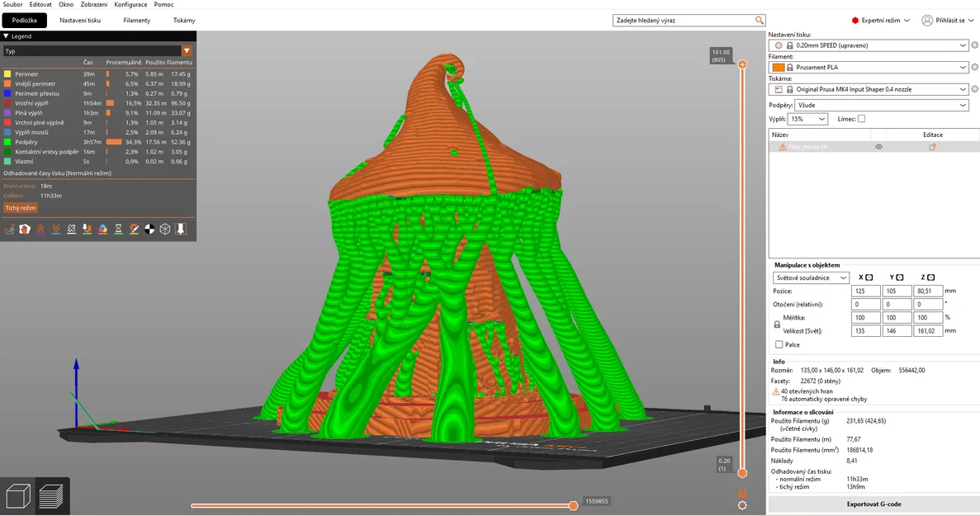Image resolution: width=980 pixels, height=516 pixels.
Task: Enable the Palce checkbox
Action: tap(779, 344)
